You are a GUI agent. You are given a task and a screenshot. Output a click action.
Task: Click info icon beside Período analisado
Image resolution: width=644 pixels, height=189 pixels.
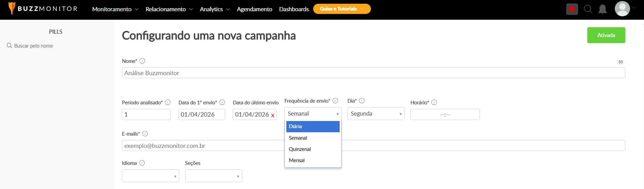[168, 102]
